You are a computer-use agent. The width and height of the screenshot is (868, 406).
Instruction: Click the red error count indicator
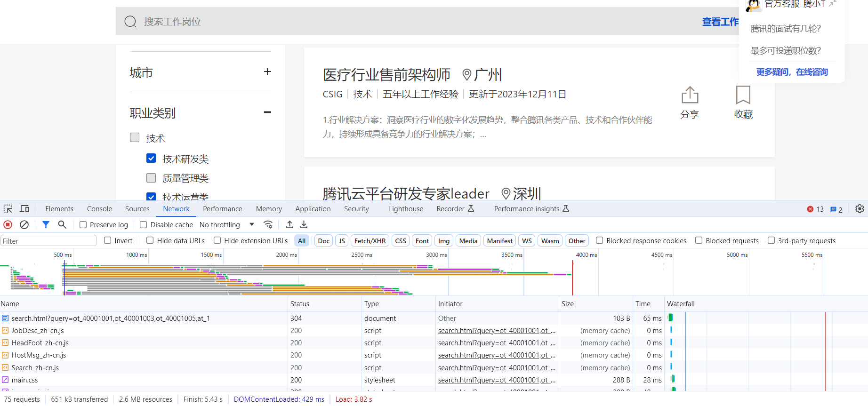(815, 209)
